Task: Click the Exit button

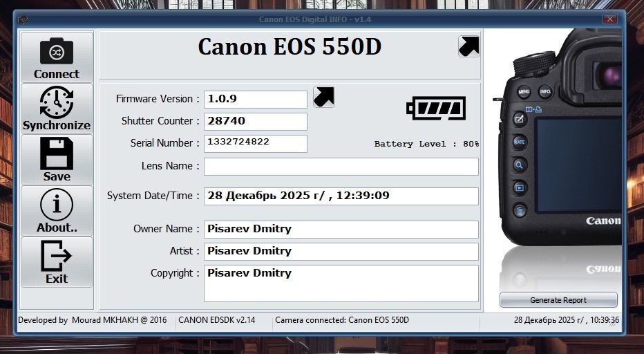Action: [x=57, y=261]
